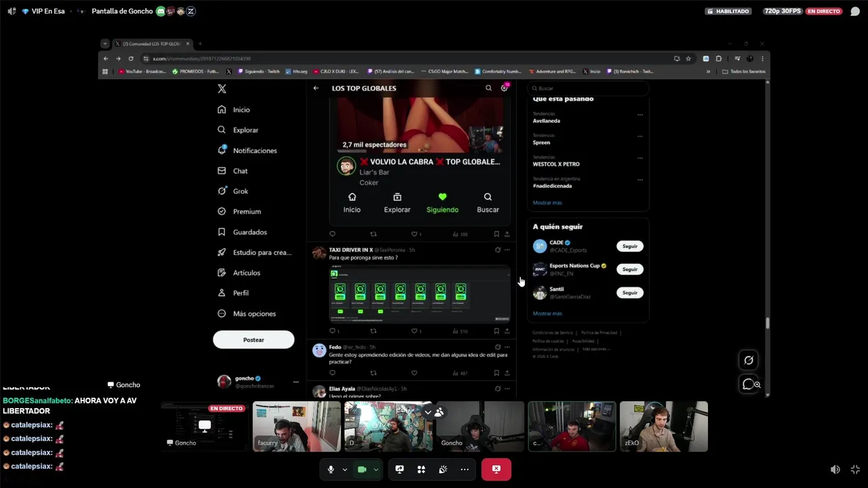
Task: Open new browser tab plus button
Action: pos(200,44)
